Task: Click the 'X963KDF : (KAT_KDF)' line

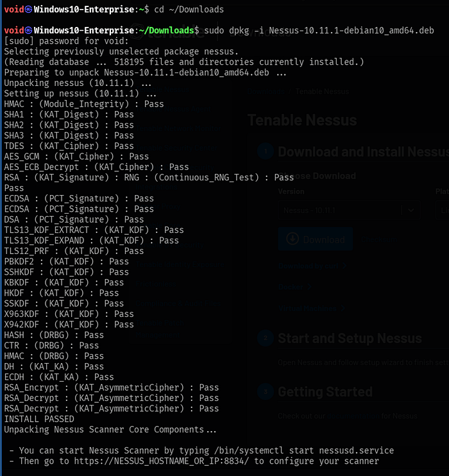Action: (x=69, y=314)
